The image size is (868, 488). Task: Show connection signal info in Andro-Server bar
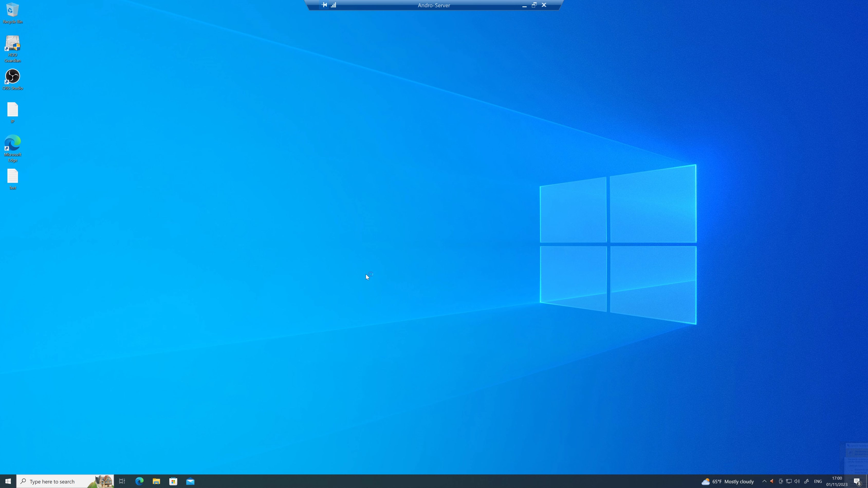point(334,5)
